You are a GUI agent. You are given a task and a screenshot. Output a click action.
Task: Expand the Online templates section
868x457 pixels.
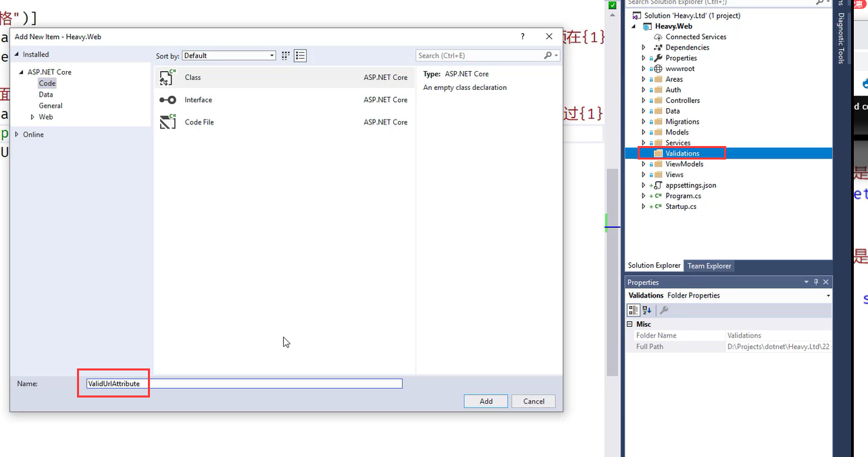(x=18, y=135)
